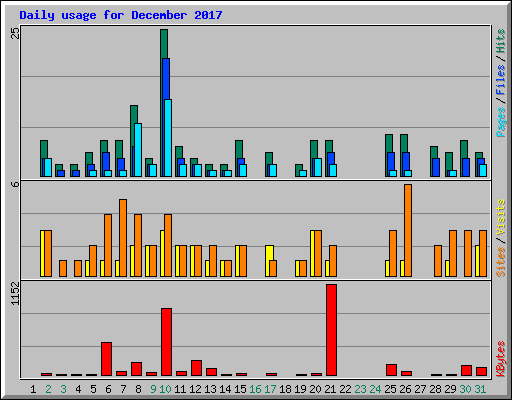
Task: Select the orange Visits bar for day 28
Action: point(438,261)
